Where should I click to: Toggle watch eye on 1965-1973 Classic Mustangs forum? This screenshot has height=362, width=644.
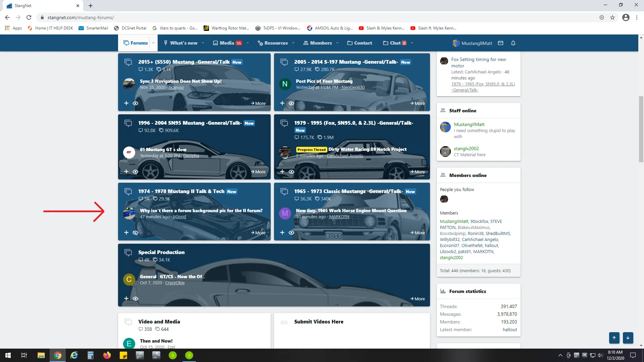click(291, 233)
